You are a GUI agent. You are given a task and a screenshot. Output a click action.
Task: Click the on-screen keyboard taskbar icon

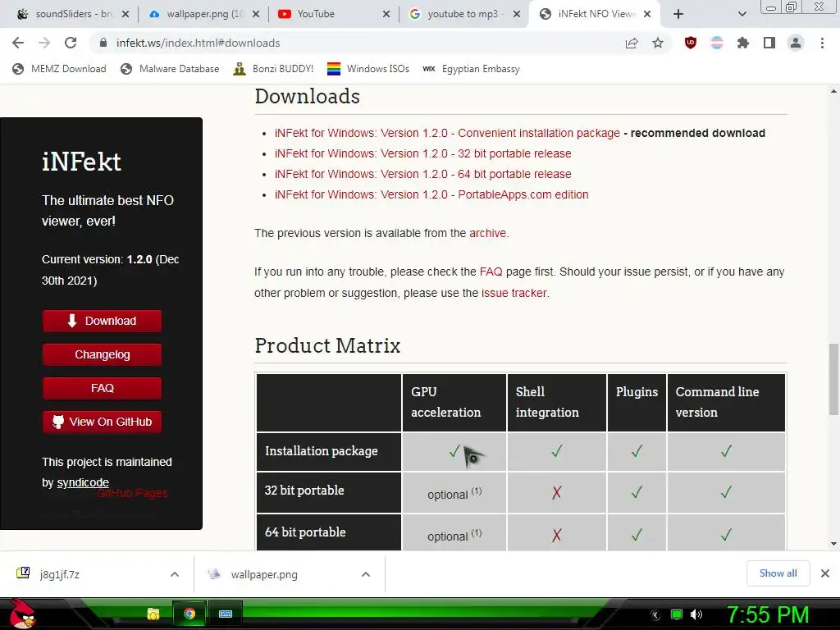(226, 614)
